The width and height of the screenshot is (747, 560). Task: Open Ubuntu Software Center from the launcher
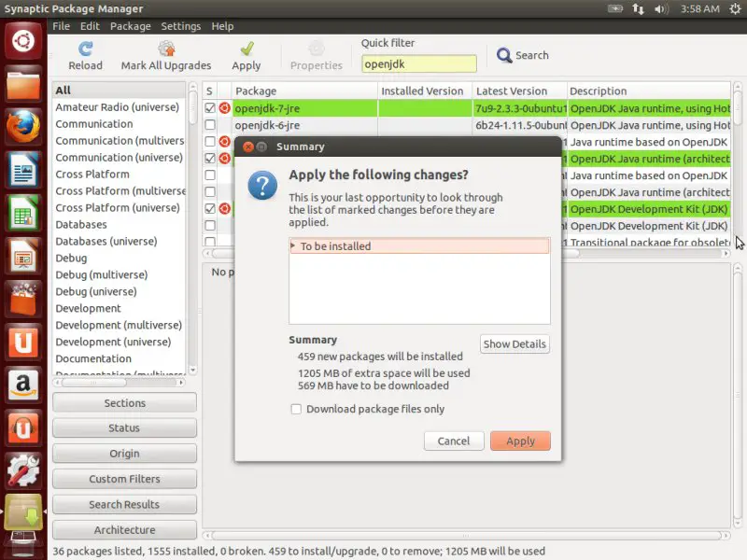pyautogui.click(x=23, y=299)
